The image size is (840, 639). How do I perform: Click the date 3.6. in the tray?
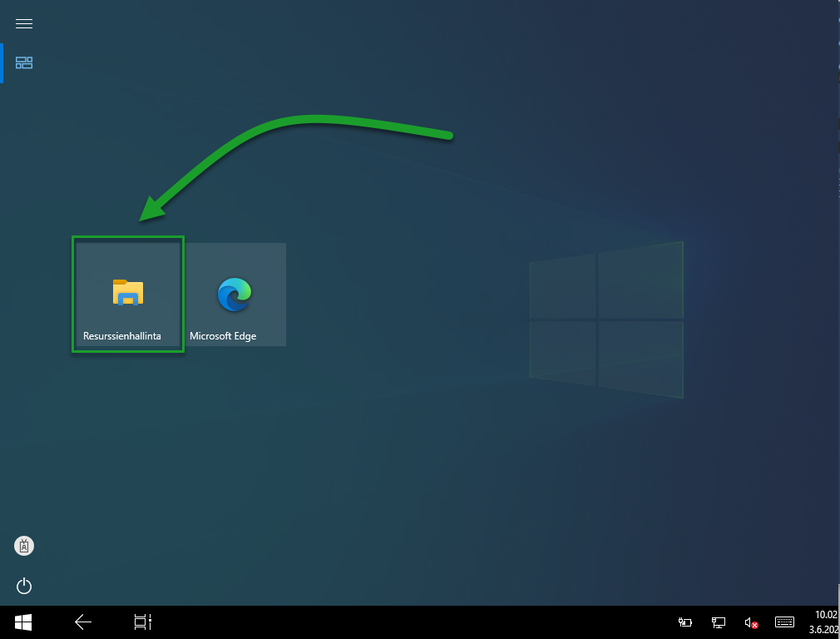tap(825, 629)
